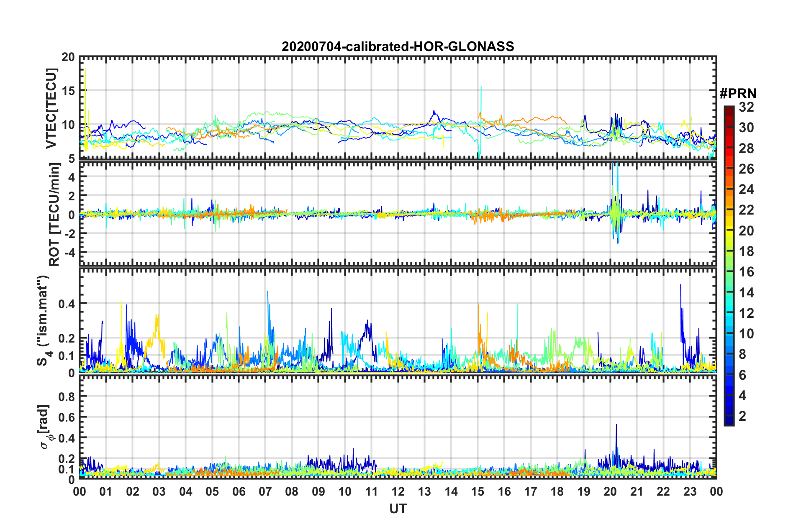This screenshot has width=796, height=532.
Task: Click the "4" tick on the ROT axis
Action: pos(72,177)
